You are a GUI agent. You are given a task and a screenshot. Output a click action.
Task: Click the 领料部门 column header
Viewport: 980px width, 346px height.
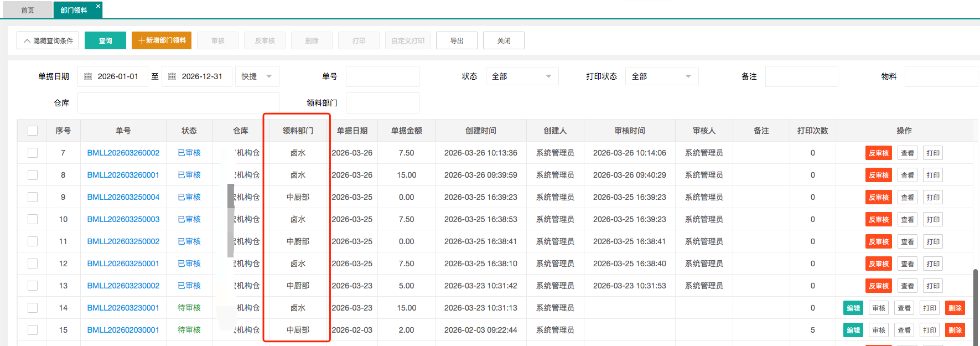tap(298, 131)
